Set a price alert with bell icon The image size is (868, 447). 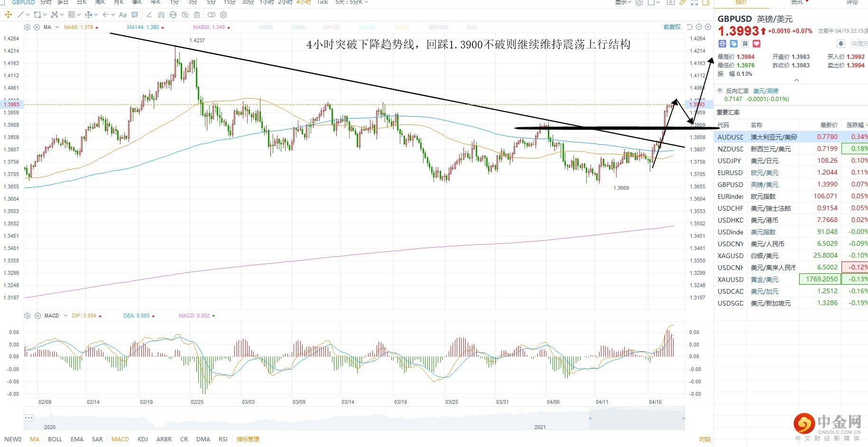[x=841, y=44]
